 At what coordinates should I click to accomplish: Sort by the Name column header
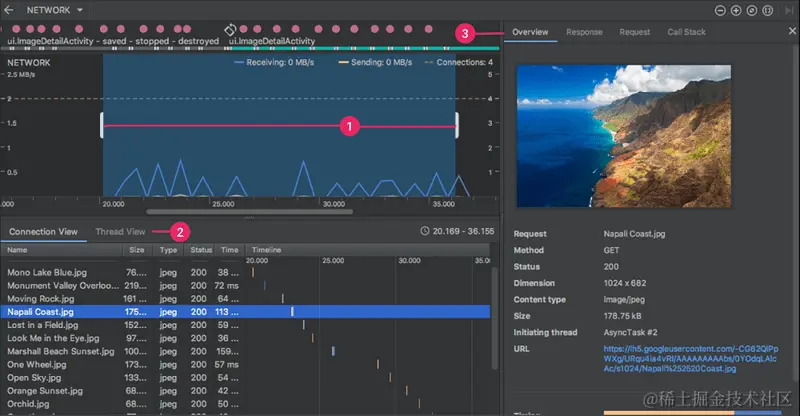pyautogui.click(x=61, y=250)
